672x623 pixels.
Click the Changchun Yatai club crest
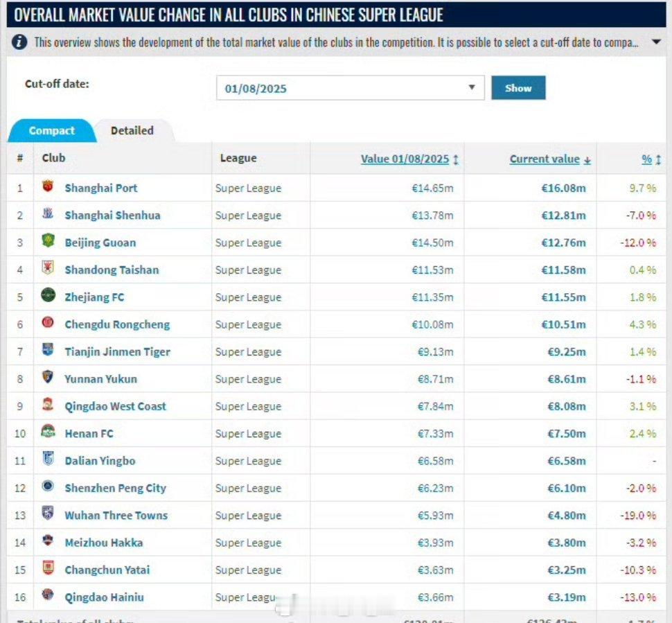point(48,568)
